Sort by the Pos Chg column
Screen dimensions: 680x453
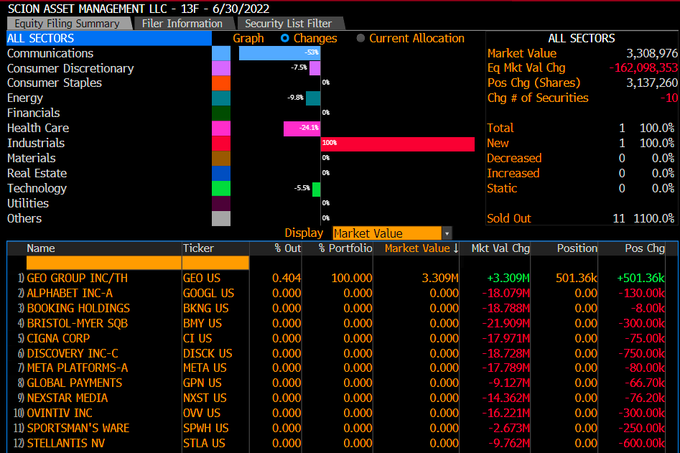[x=645, y=248]
